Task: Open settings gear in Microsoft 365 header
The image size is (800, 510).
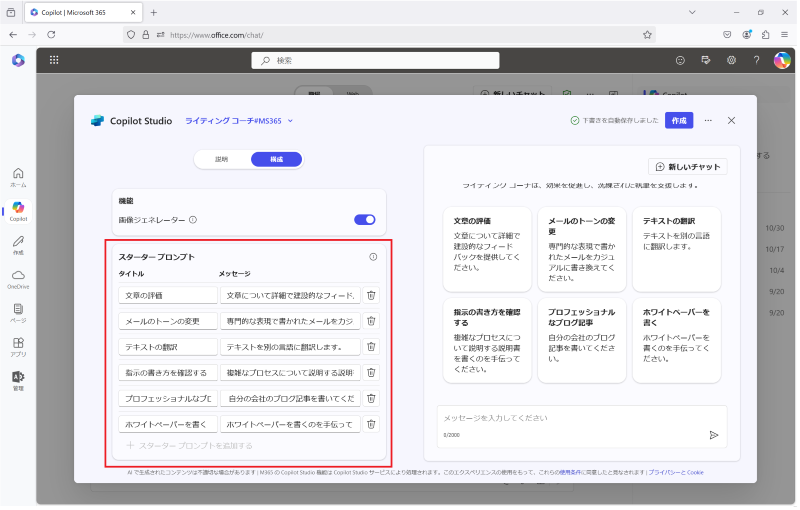Action: tap(731, 60)
